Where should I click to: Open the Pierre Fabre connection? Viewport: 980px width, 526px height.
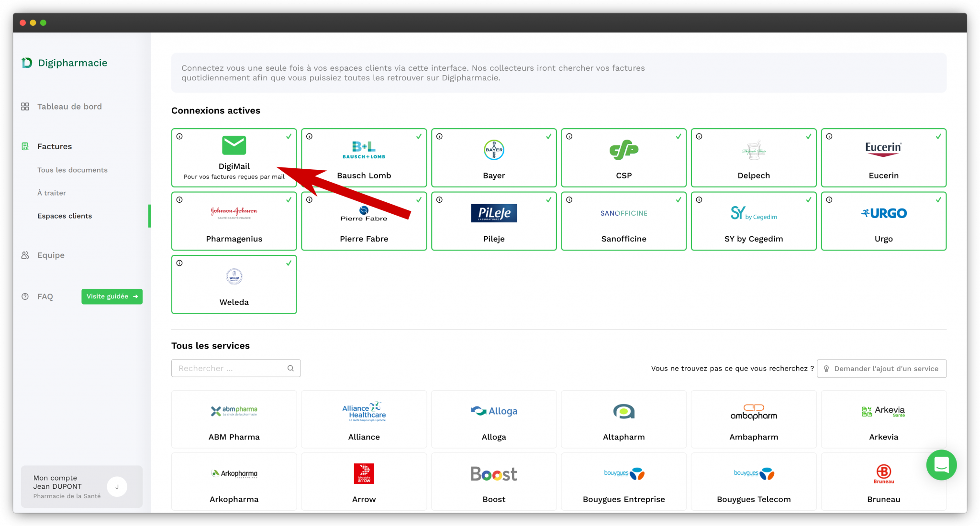tap(364, 221)
